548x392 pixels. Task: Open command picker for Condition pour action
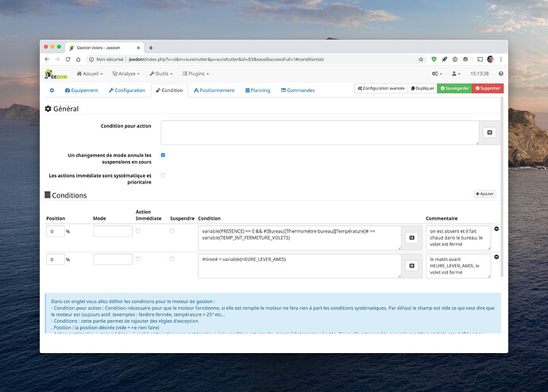click(x=489, y=133)
